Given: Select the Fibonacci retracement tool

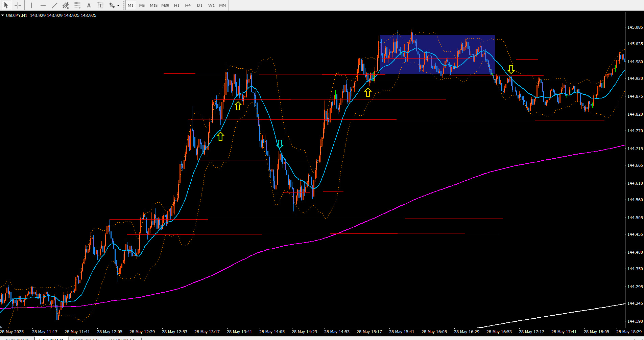Looking at the screenshot, I should [77, 5].
